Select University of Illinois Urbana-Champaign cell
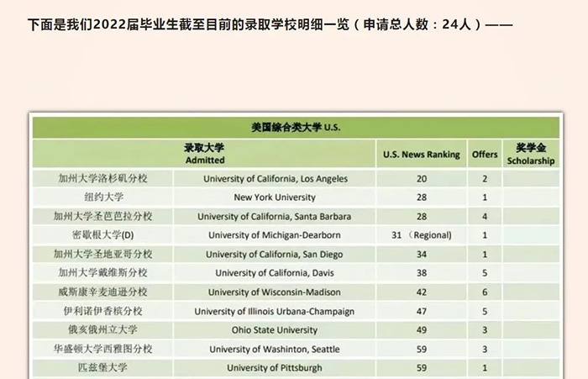Screen dimensions: 588x379 (x=275, y=311)
